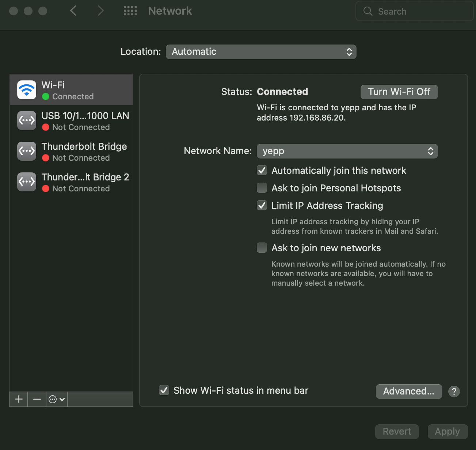Click the Wi-Fi icon in the sidebar

[27, 90]
